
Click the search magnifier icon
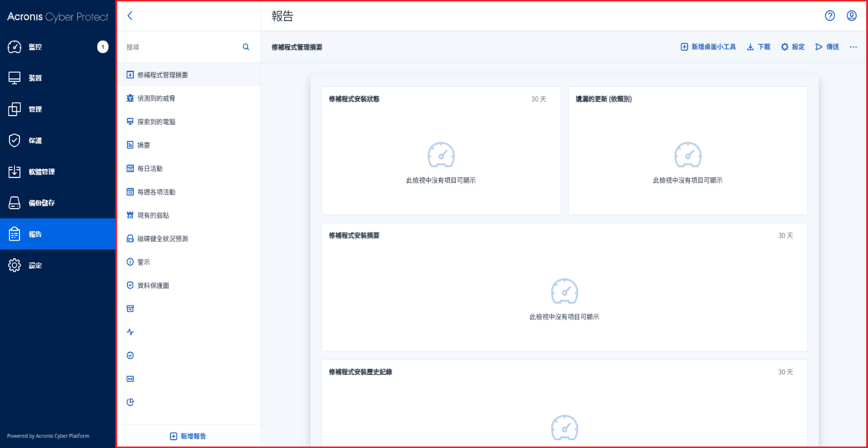click(246, 47)
